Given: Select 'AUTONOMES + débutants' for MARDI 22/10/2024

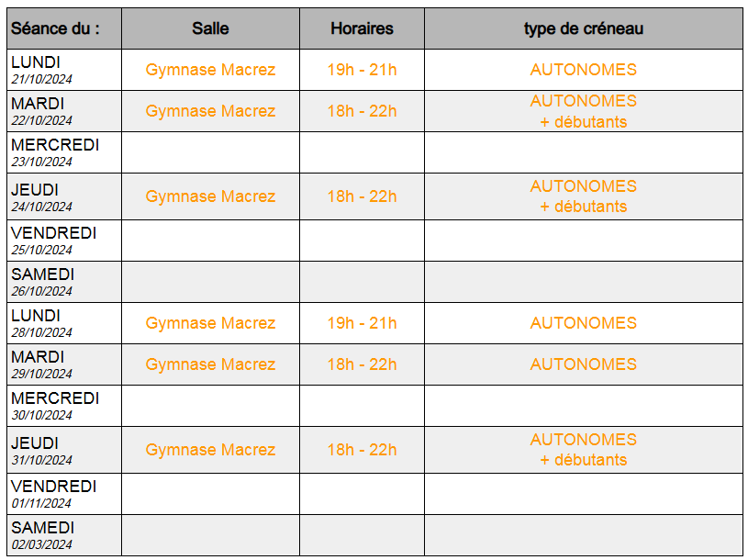Looking at the screenshot, I should pos(584,111).
